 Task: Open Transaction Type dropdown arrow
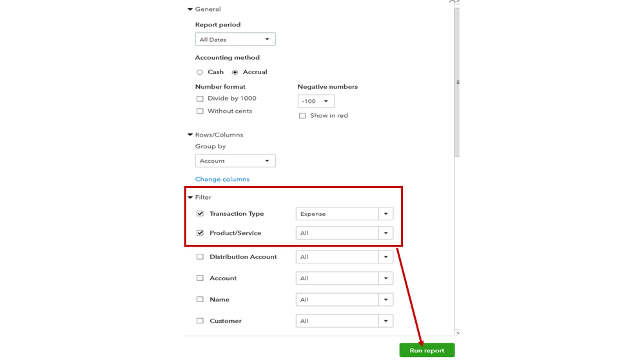(385, 214)
